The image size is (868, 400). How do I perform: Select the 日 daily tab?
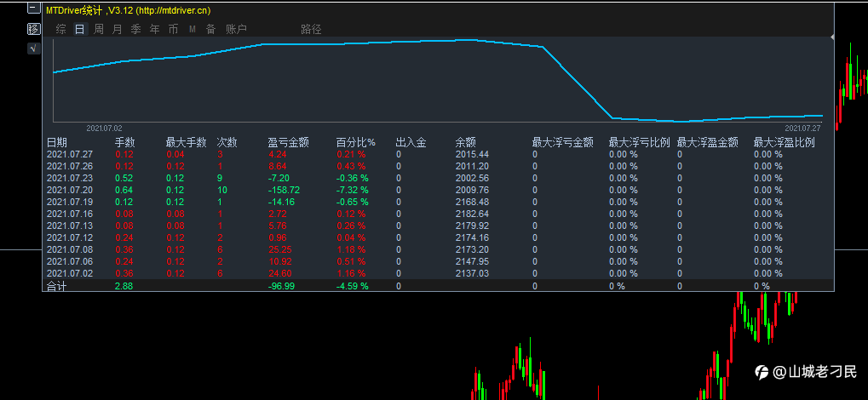click(80, 29)
